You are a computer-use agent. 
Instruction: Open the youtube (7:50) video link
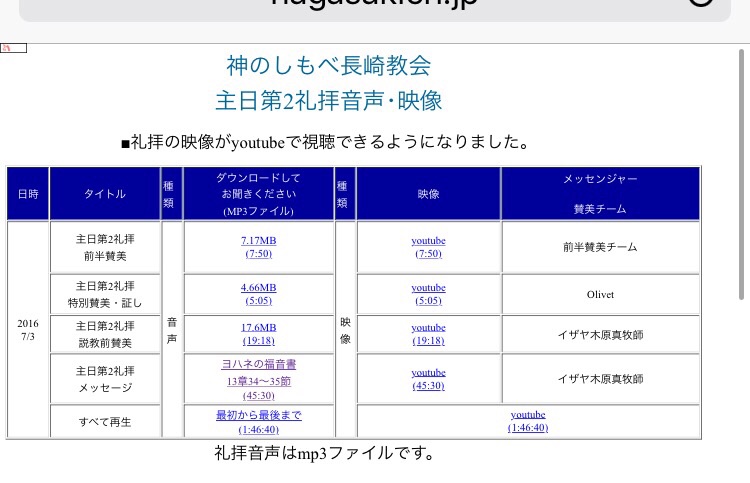[x=428, y=248]
